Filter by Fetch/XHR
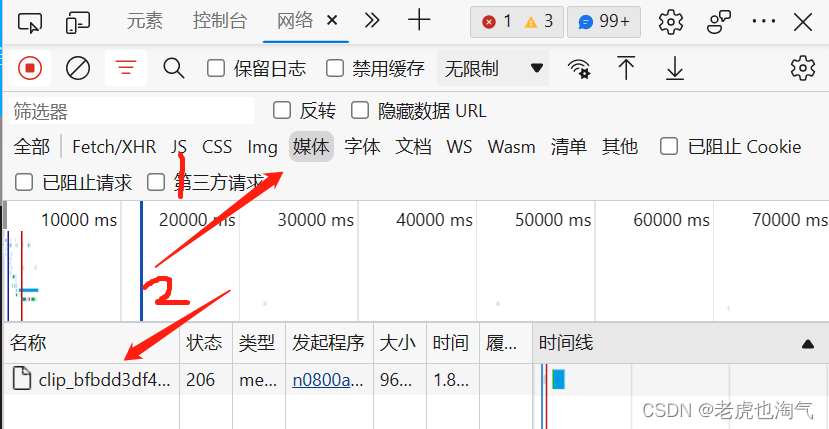Viewport: 829px width, 429px height. point(114,147)
